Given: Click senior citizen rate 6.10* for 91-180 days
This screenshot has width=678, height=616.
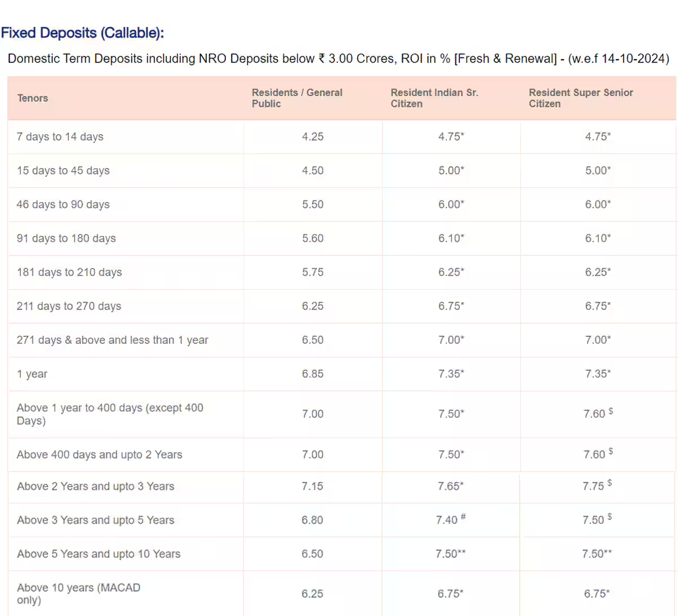Looking at the screenshot, I should [x=451, y=238].
